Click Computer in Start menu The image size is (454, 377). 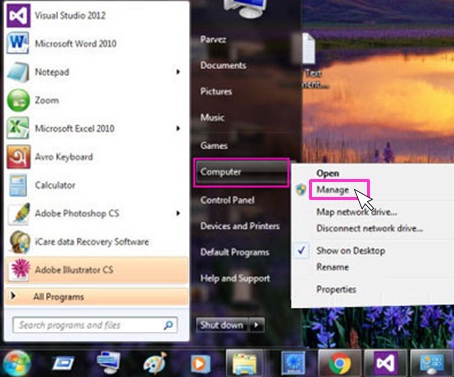(241, 172)
